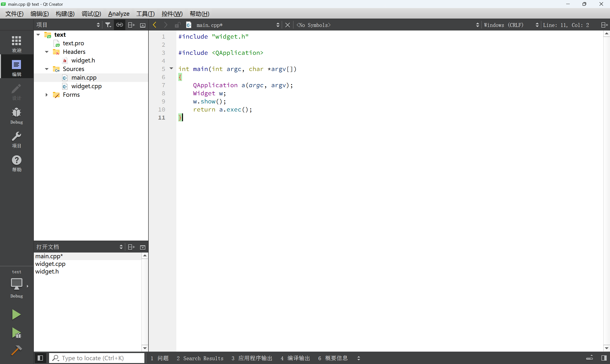This screenshot has height=364, width=610.
Task: Run the project with green play button
Action: pyautogui.click(x=16, y=314)
